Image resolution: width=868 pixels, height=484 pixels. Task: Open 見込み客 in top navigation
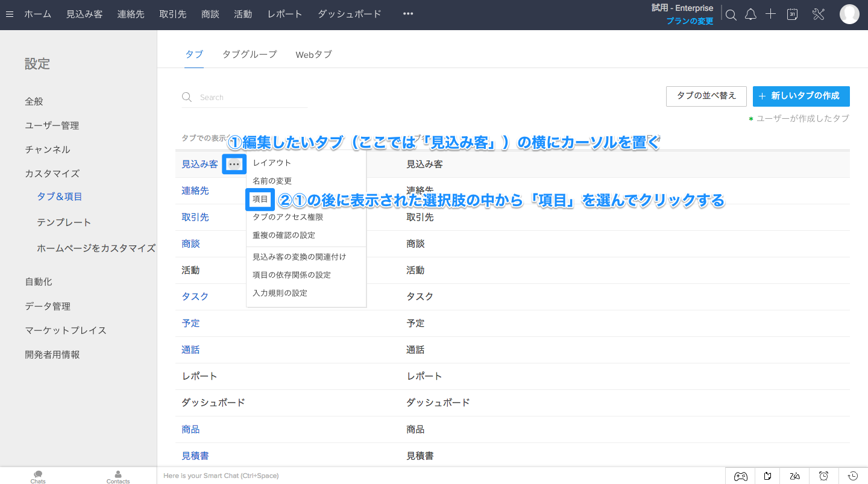click(x=84, y=14)
